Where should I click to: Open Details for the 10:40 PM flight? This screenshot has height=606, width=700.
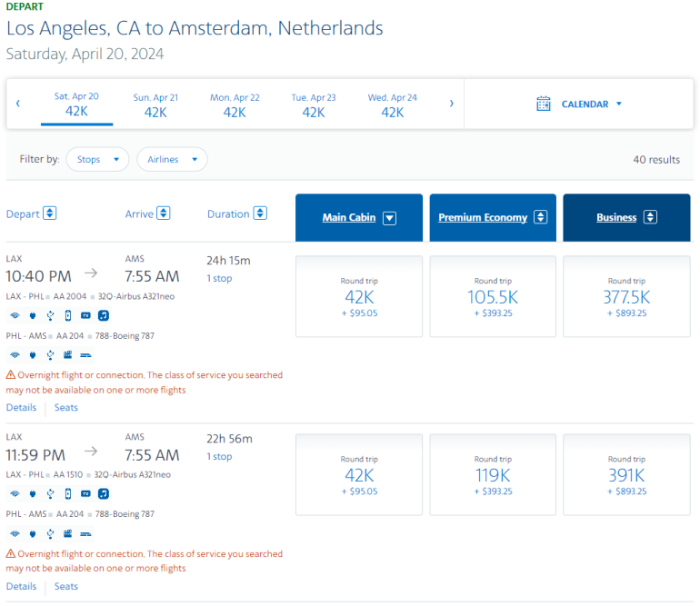[x=22, y=408]
